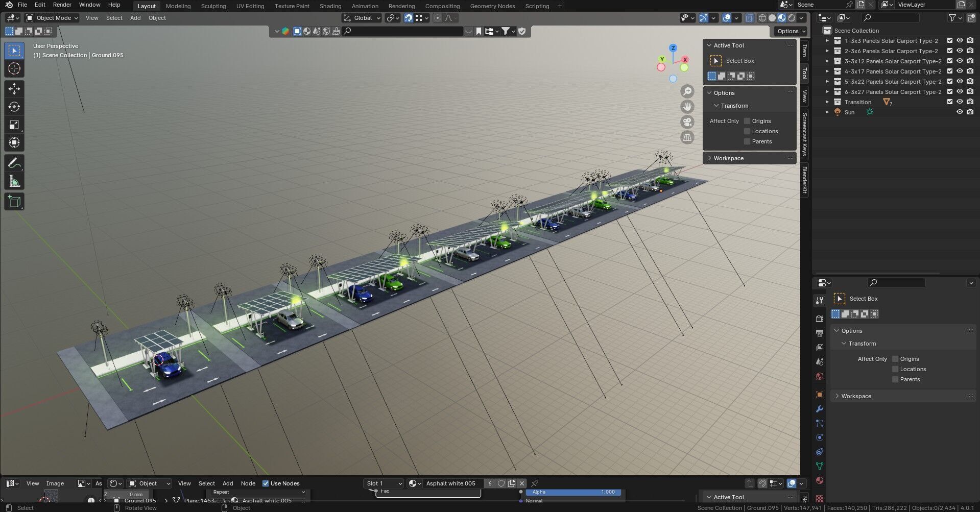Switch to the Shading workspace tab
Image resolution: width=980 pixels, height=512 pixels.
[330, 6]
